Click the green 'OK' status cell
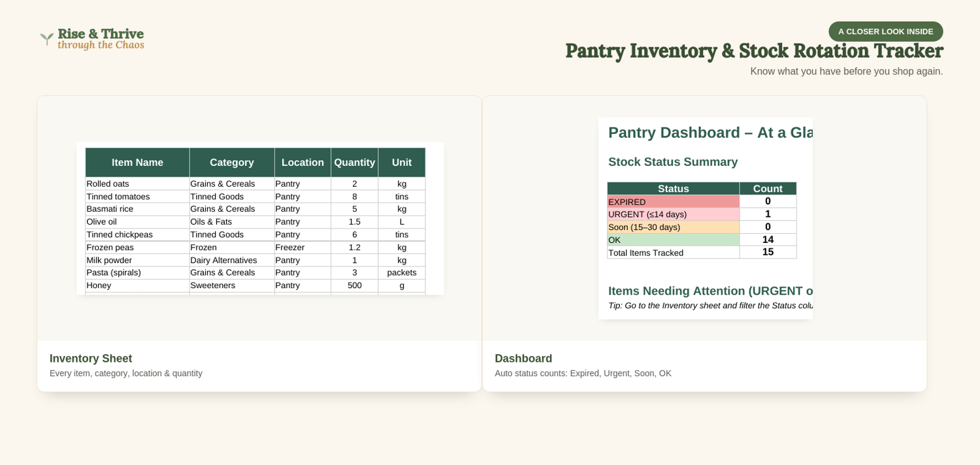This screenshot has height=465, width=980. (x=673, y=240)
